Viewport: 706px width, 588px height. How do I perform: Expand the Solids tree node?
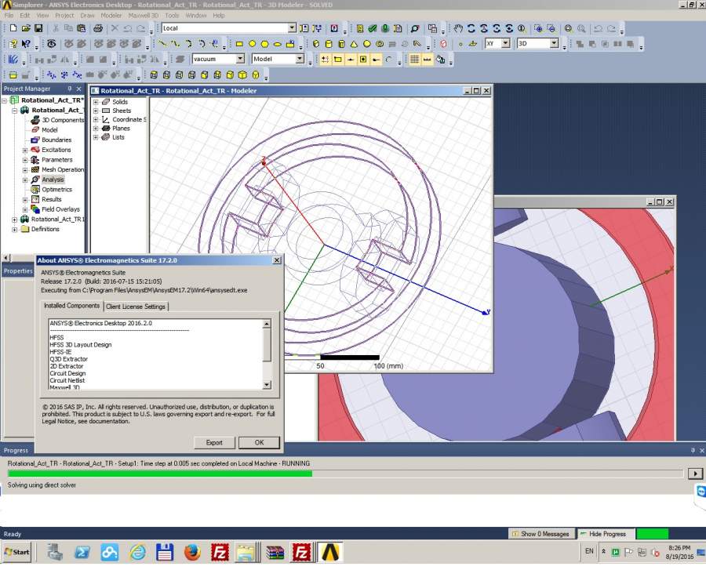pyautogui.click(x=96, y=102)
